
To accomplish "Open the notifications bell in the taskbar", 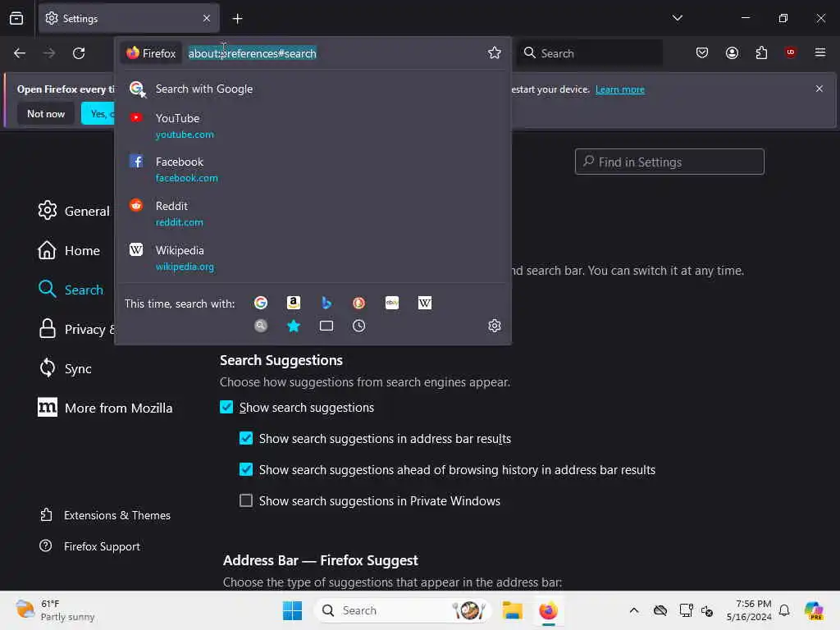I will 784,610.
